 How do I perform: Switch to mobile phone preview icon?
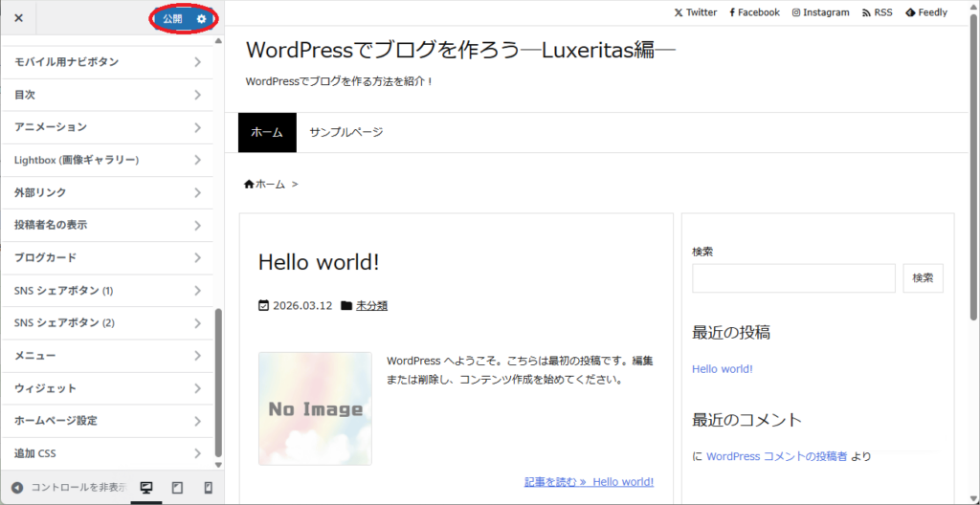209,488
